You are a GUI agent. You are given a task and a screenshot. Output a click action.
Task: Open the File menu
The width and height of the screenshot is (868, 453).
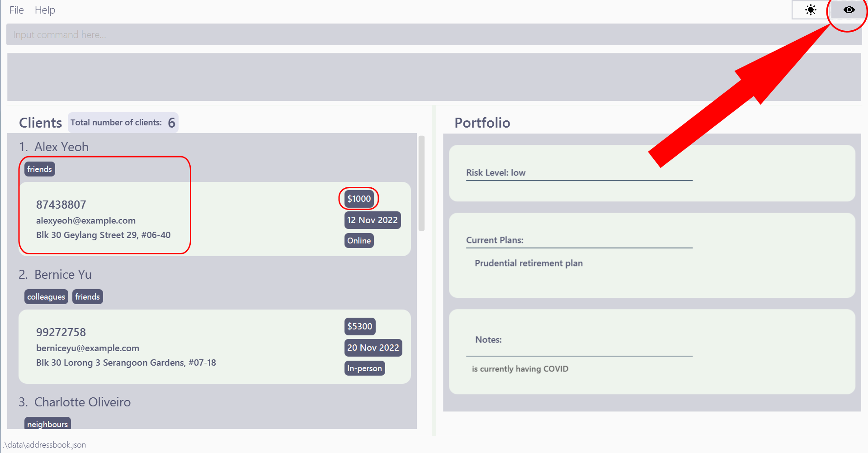point(17,10)
